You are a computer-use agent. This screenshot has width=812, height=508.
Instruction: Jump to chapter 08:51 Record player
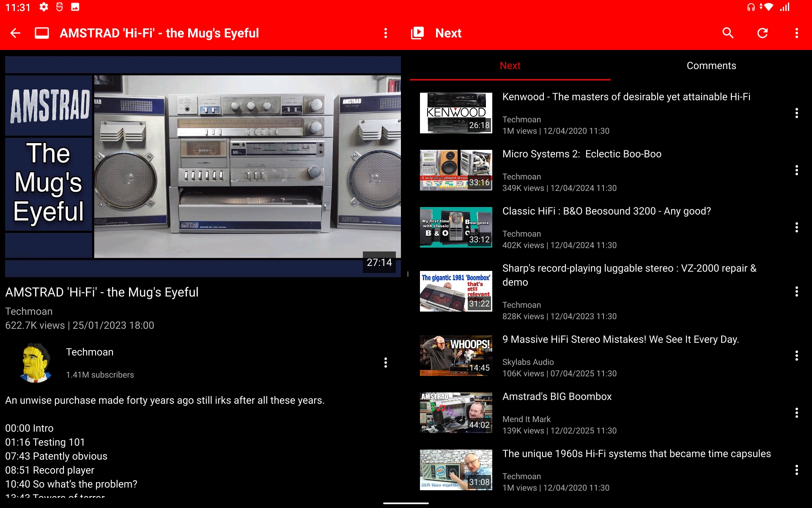pos(49,470)
